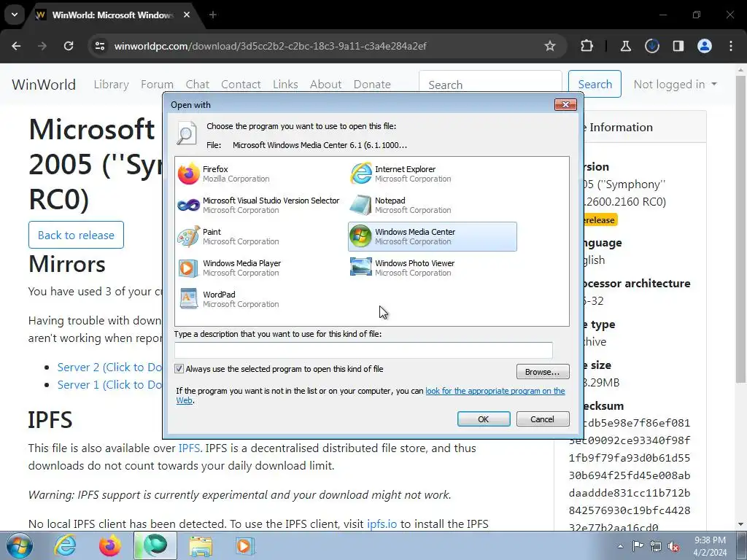The width and height of the screenshot is (747, 560).
Task: Open site information icon in address bar
Action: tap(100, 46)
